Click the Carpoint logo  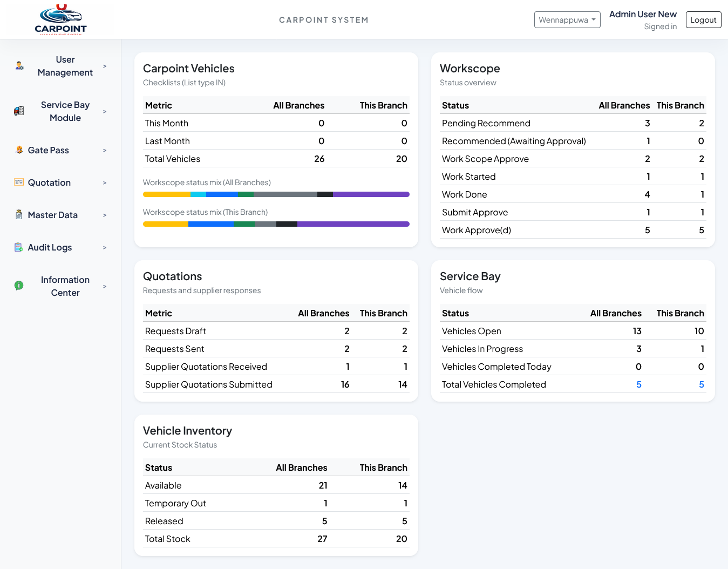(x=60, y=20)
